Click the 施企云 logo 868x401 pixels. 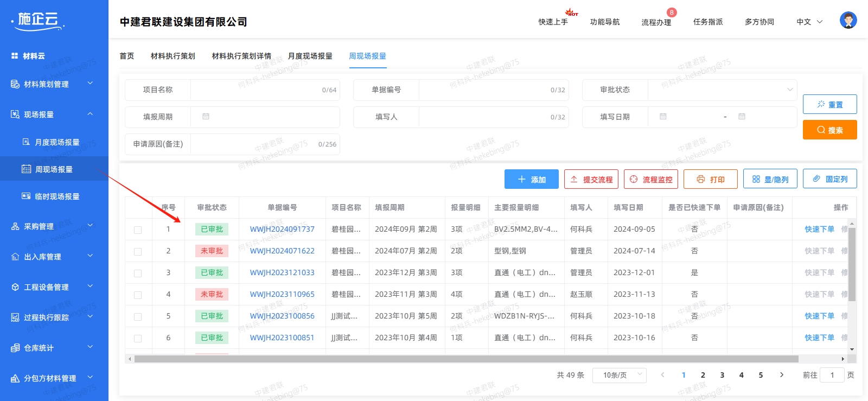click(x=37, y=20)
